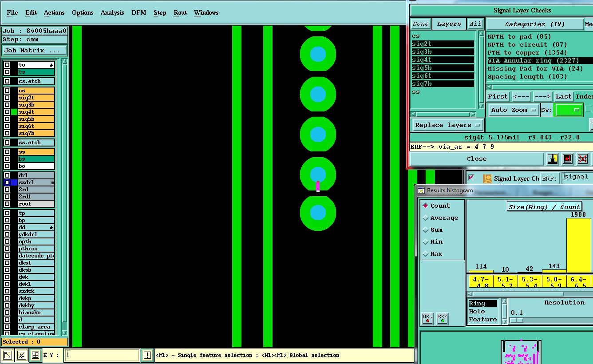The height and width of the screenshot is (364, 593).
Task: Open the File menu
Action: click(12, 12)
